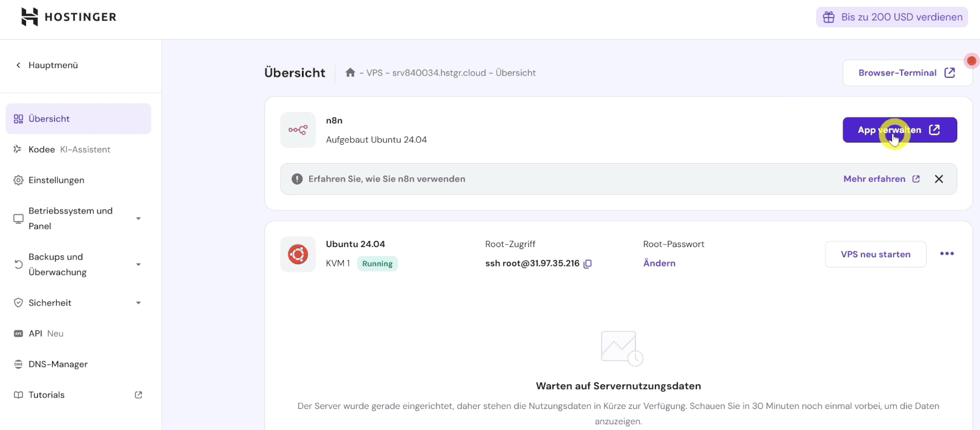
Task: Open the Hauptmenü link
Action: click(x=53, y=65)
